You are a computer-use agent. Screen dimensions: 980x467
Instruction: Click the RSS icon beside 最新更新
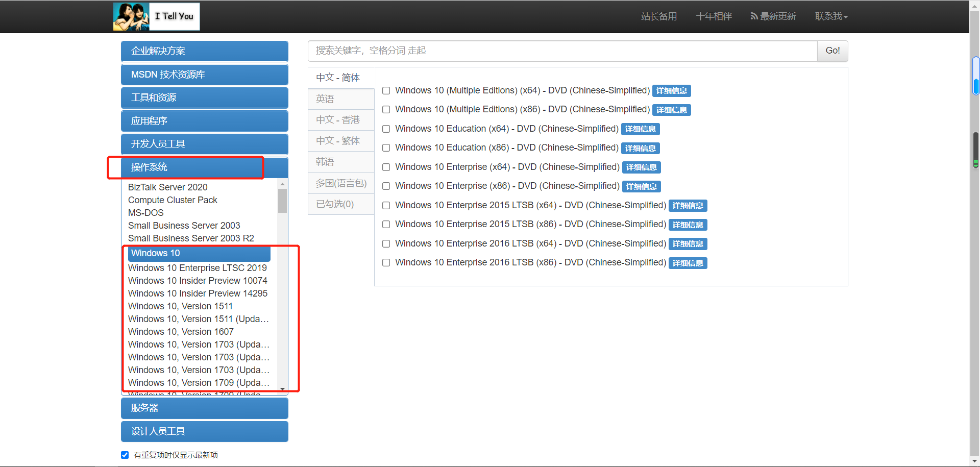click(754, 16)
